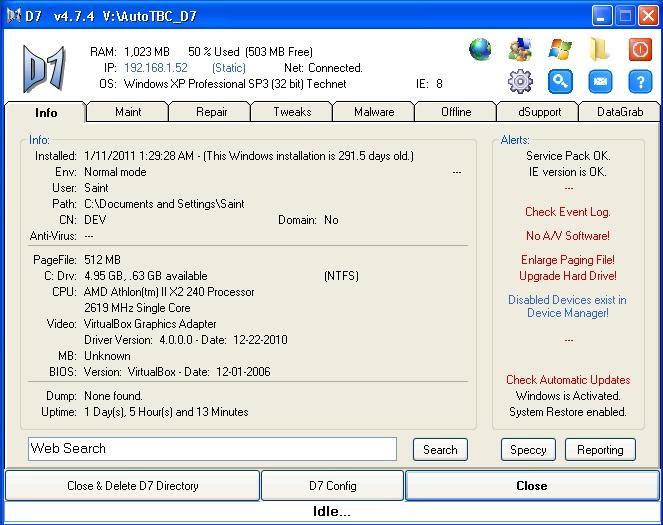Screen dimensions: 663x525
Task: Click the computer name DEV
Action: 95,220
